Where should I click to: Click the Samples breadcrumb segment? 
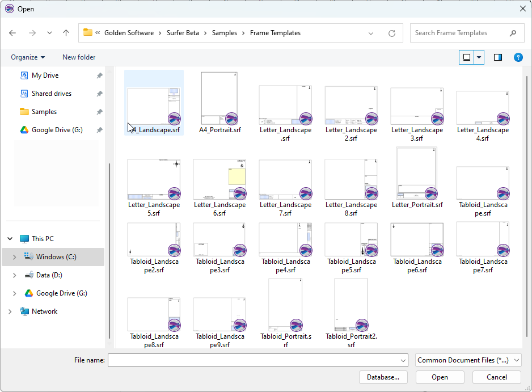(x=224, y=33)
